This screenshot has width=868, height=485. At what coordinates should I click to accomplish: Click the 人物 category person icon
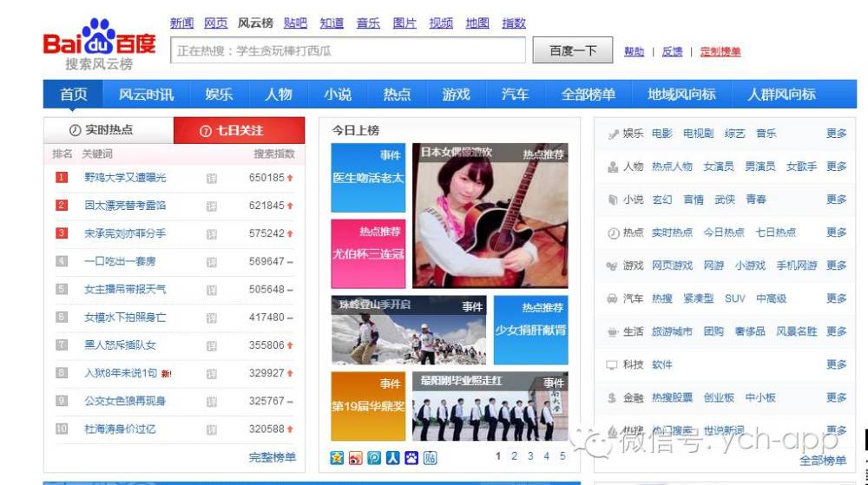click(x=612, y=167)
